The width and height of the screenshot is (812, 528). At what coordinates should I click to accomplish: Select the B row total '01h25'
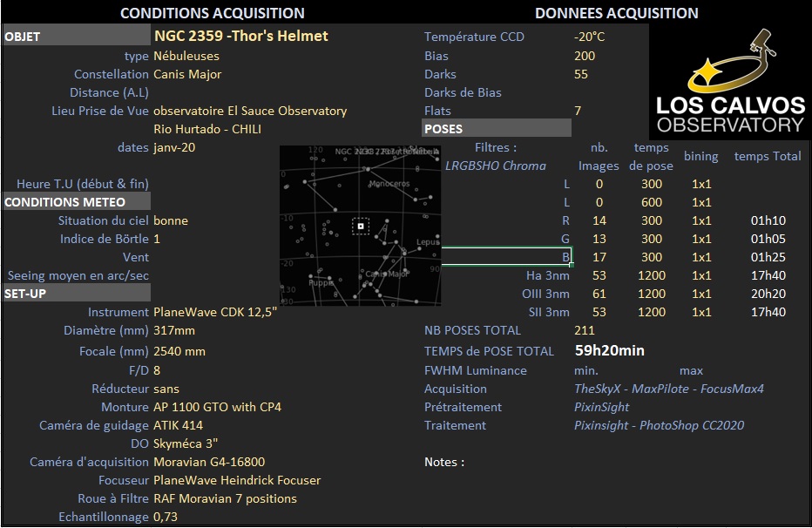coord(768,257)
